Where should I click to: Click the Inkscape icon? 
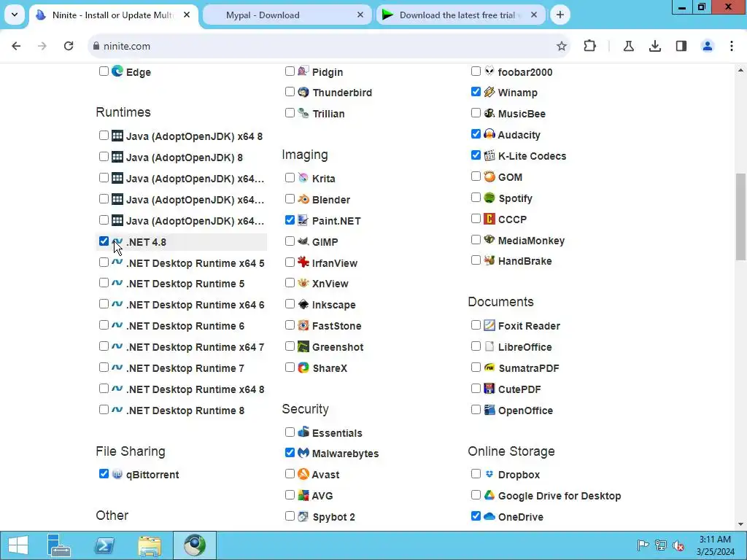point(303,304)
